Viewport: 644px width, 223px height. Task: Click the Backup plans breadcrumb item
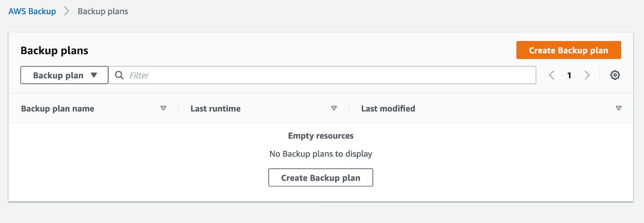point(103,11)
